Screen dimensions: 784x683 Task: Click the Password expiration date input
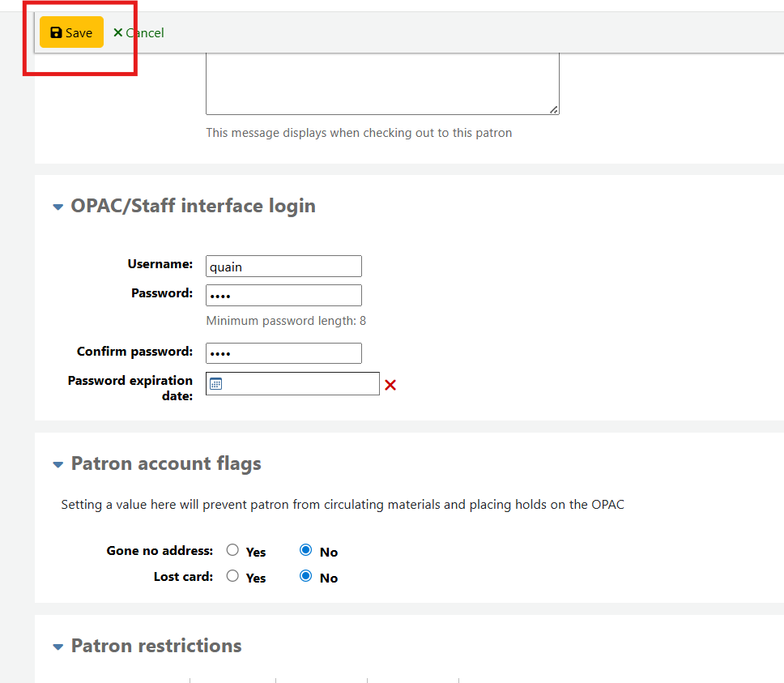pos(300,384)
